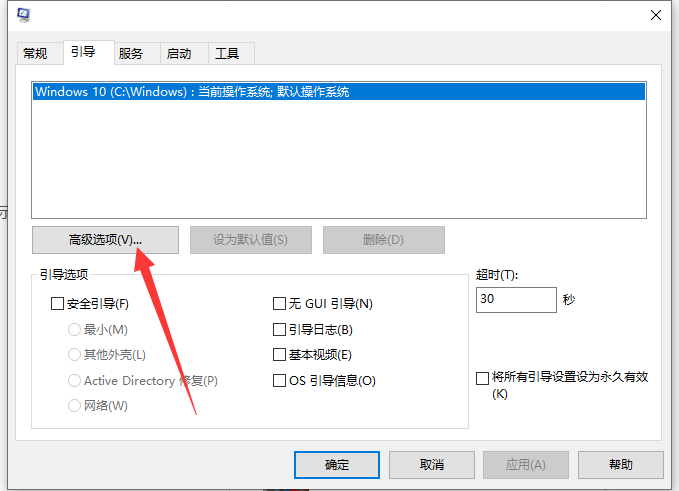The image size is (679, 491).
Task: Enable the 安全引导(F) checkbox
Action: (57, 304)
